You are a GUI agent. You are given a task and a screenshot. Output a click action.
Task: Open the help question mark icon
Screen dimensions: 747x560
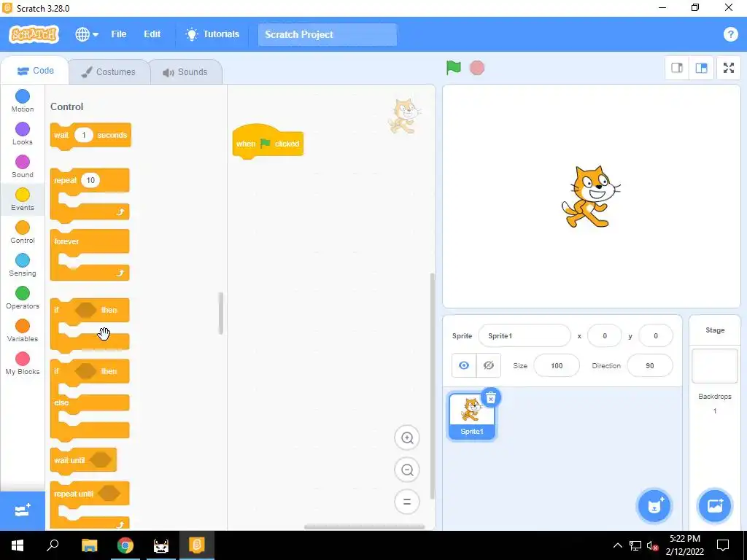730,34
